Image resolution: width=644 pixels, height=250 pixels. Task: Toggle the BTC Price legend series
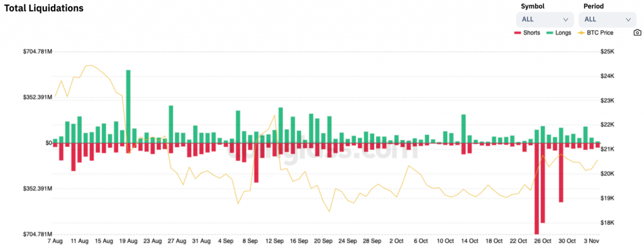click(x=596, y=33)
